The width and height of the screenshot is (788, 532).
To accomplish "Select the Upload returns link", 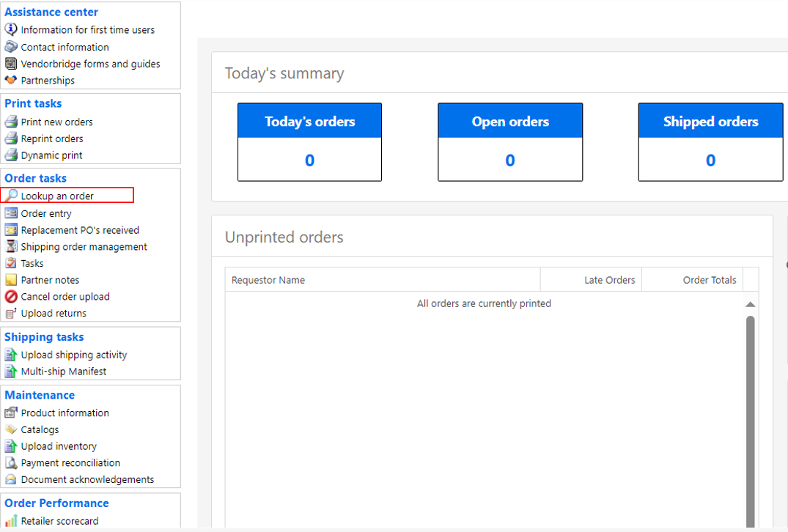I will point(54,313).
